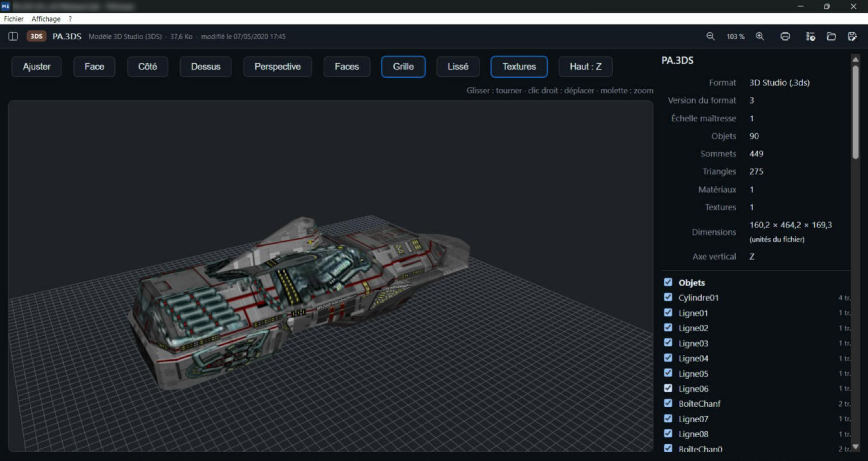Click the Ajuster button
The height and width of the screenshot is (461, 868).
(37, 66)
